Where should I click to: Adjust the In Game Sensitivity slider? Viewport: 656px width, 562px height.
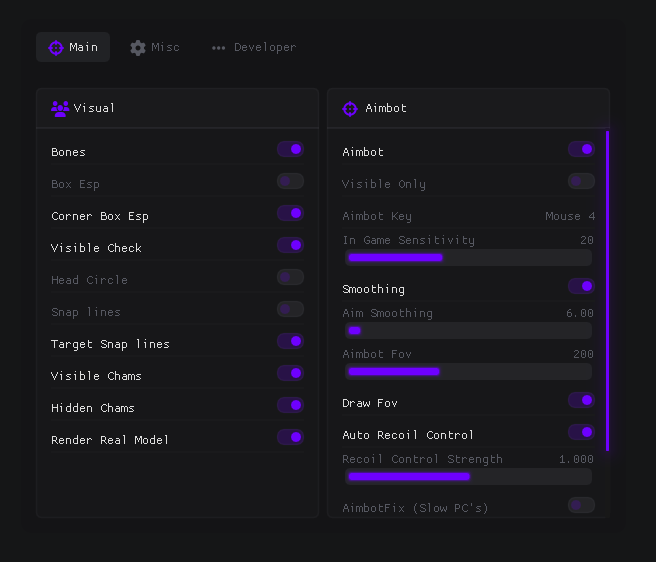(468, 257)
